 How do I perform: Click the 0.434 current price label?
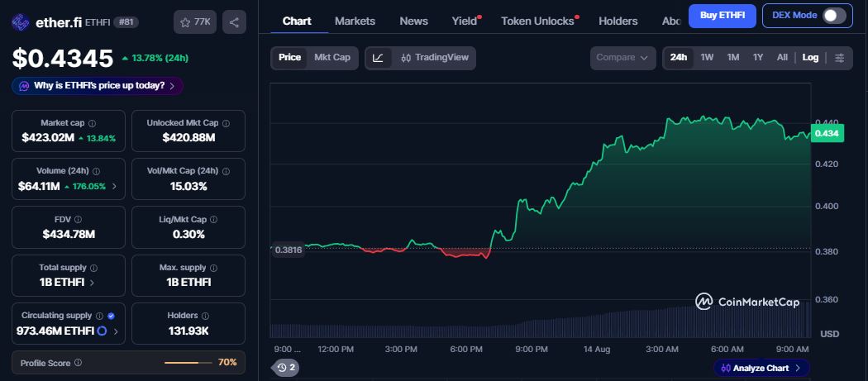point(827,133)
